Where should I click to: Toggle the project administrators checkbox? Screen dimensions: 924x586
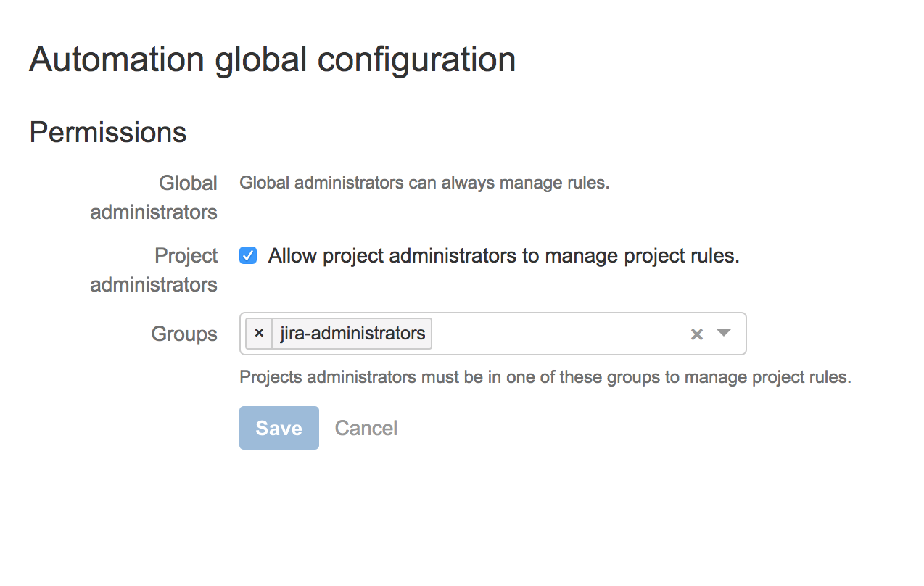pos(248,256)
